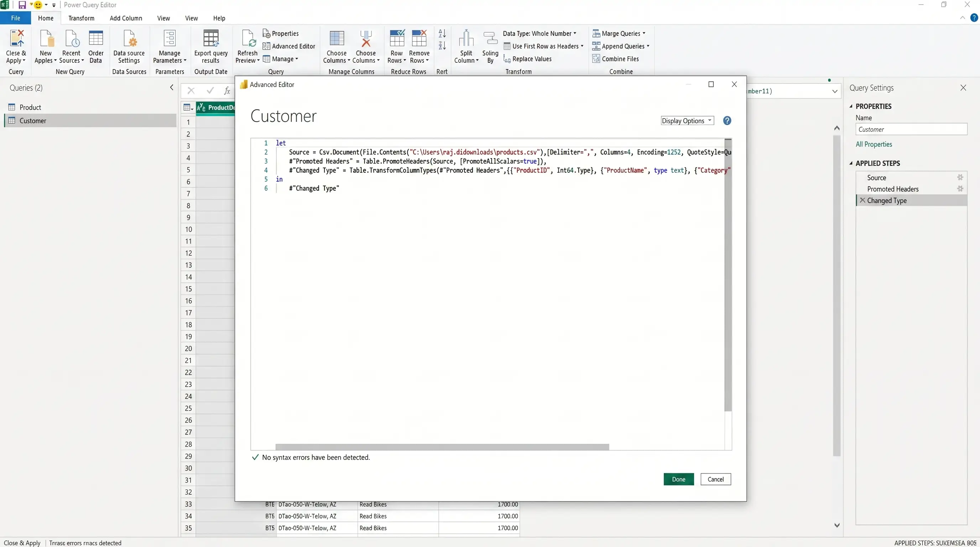This screenshot has width=980, height=547.
Task: Sort ascending with the A-Z icon
Action: [x=442, y=33]
